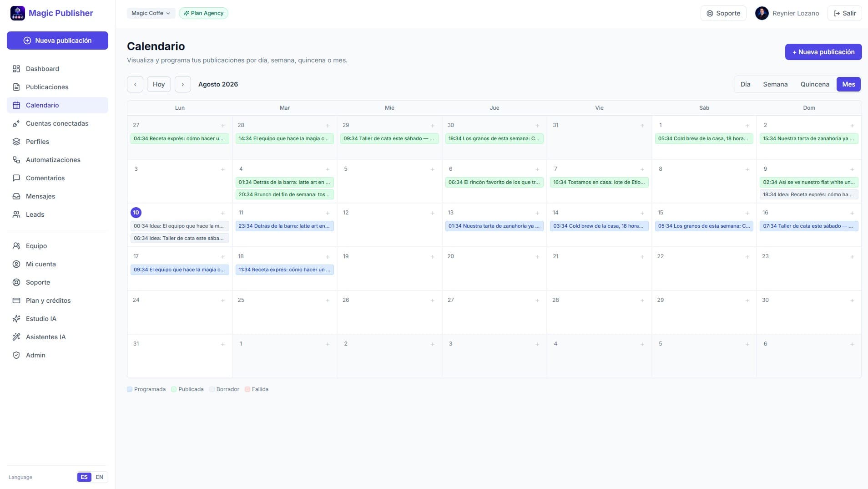
Task: Go to next month with right chevron
Action: (x=183, y=84)
